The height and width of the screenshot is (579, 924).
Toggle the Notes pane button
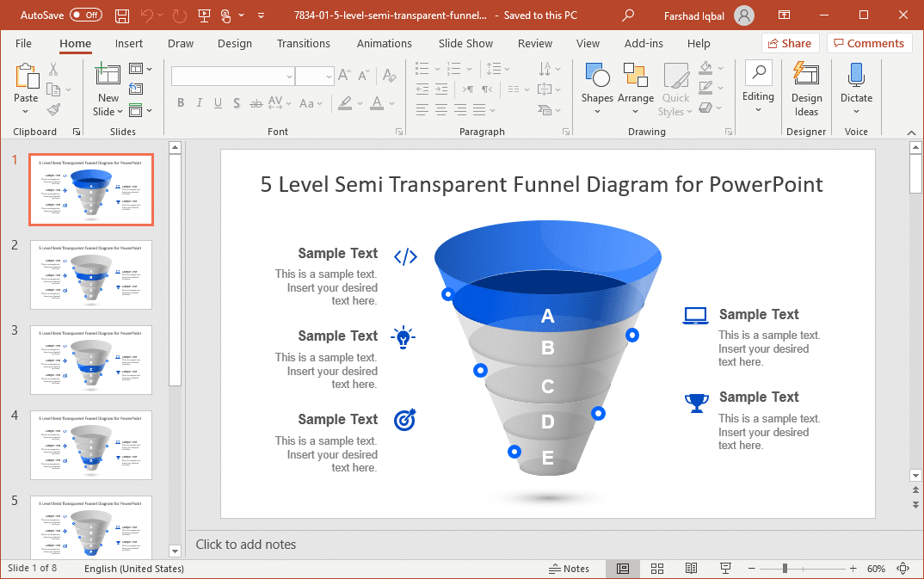click(x=569, y=569)
